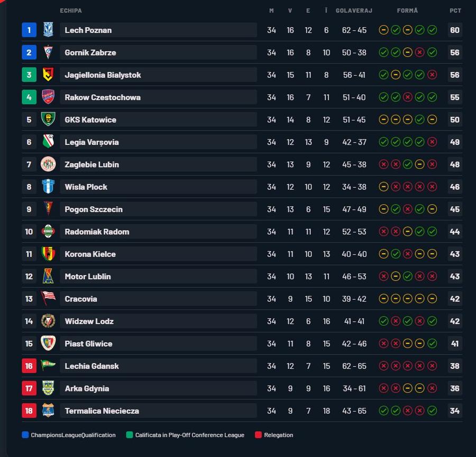The width and height of the screenshot is (476, 457).
Task: Click the Legia Varșovia crest
Action: point(48,142)
